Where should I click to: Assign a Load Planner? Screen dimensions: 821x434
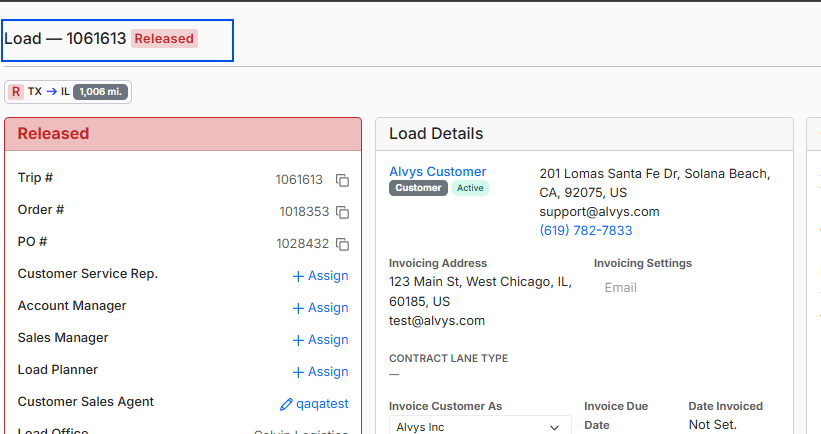pos(320,372)
